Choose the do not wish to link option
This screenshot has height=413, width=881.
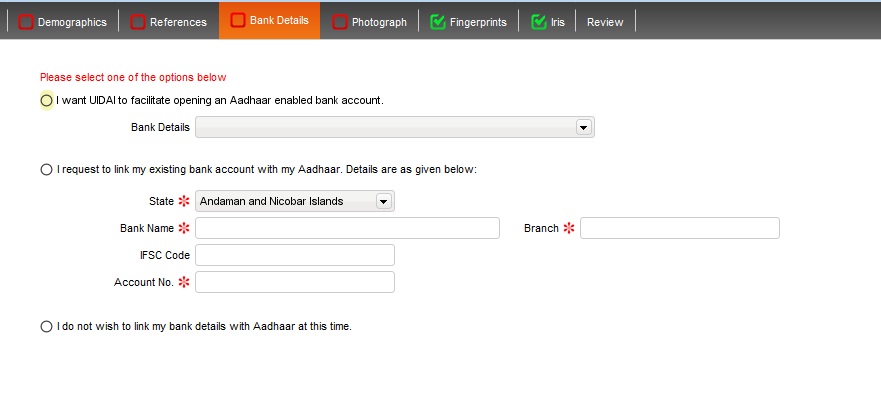(x=46, y=326)
